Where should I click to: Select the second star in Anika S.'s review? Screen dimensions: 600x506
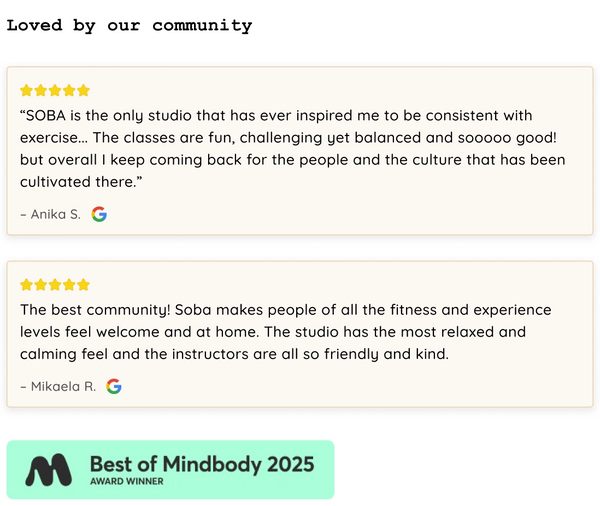[x=41, y=90]
